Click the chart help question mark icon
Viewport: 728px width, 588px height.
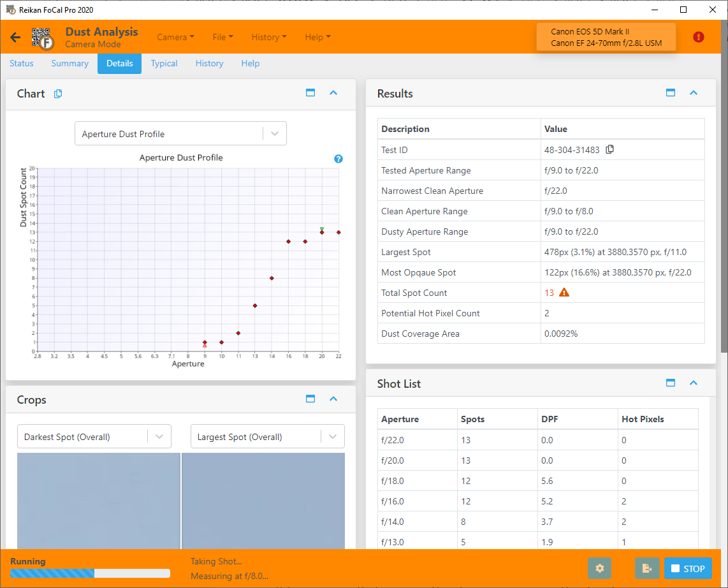(339, 159)
